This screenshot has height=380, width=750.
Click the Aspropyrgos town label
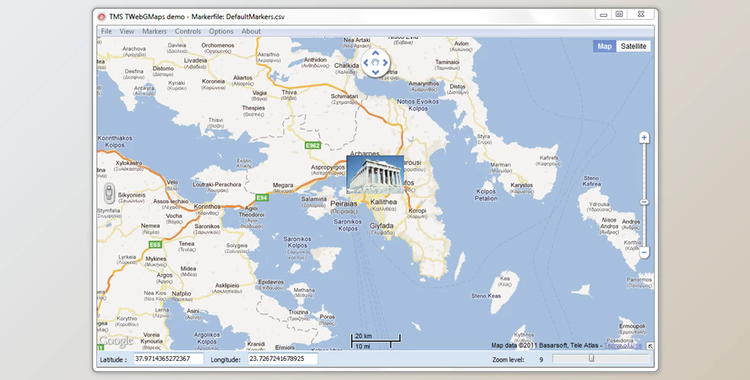[328, 167]
